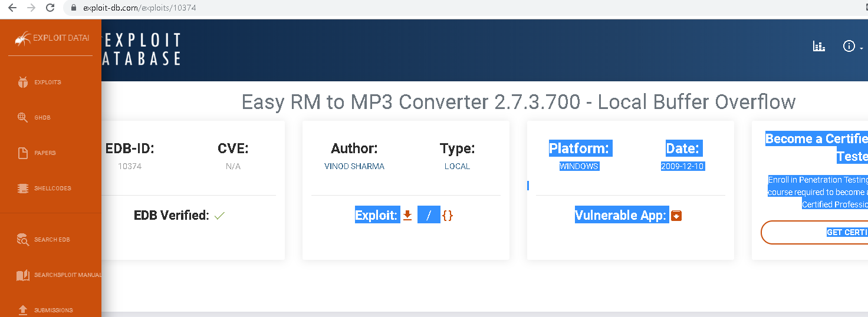Click the EXPLOIT DATABASE header title
This screenshot has height=317, width=868.
pos(142,49)
